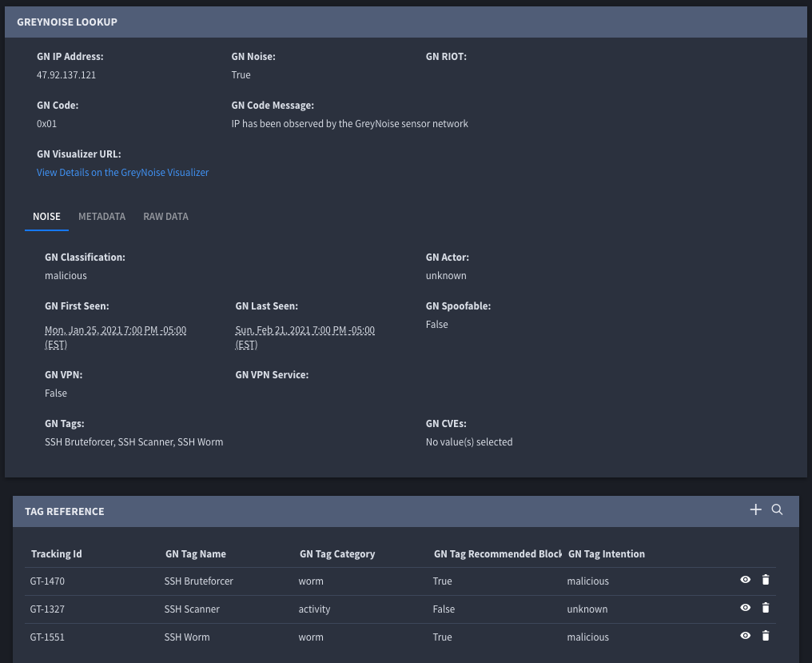View the GT-1551 row details
812x663 pixels.
(745, 636)
